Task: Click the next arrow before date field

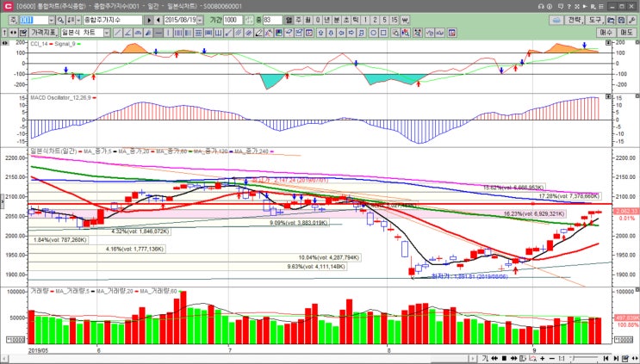Action: point(149,20)
